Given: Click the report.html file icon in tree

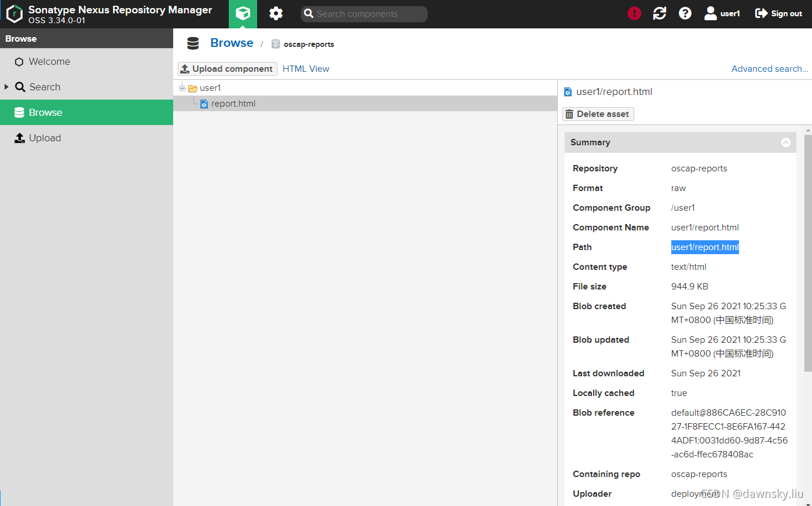Looking at the screenshot, I should pyautogui.click(x=204, y=104).
